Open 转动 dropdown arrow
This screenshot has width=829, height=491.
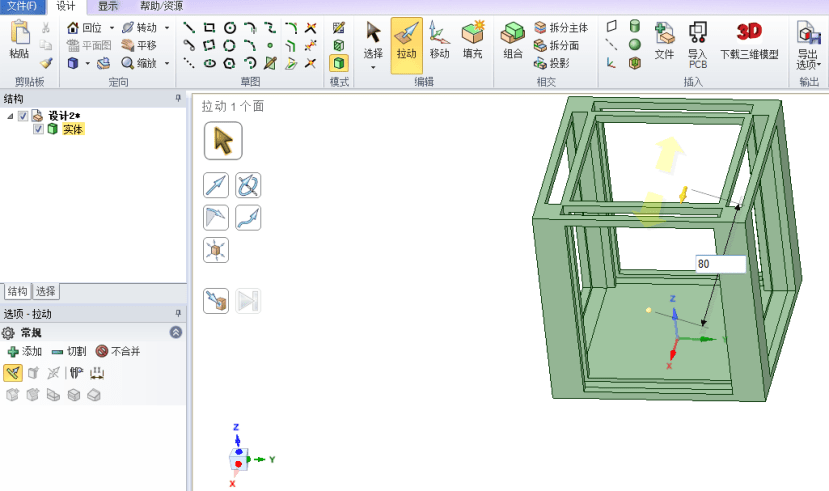pos(167,27)
